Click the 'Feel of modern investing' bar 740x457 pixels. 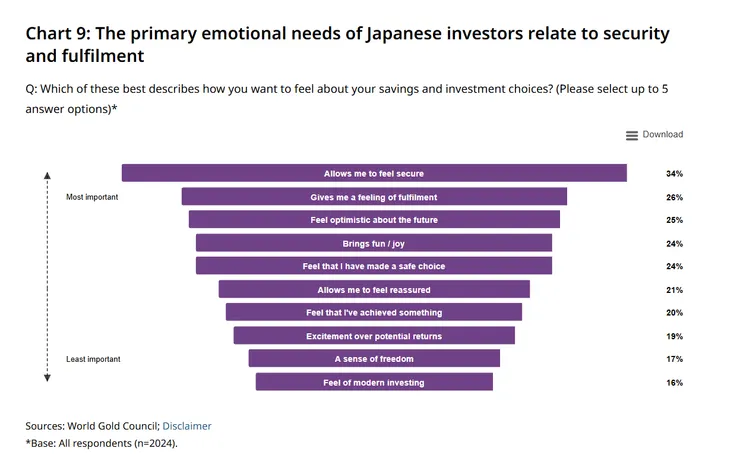(374, 382)
